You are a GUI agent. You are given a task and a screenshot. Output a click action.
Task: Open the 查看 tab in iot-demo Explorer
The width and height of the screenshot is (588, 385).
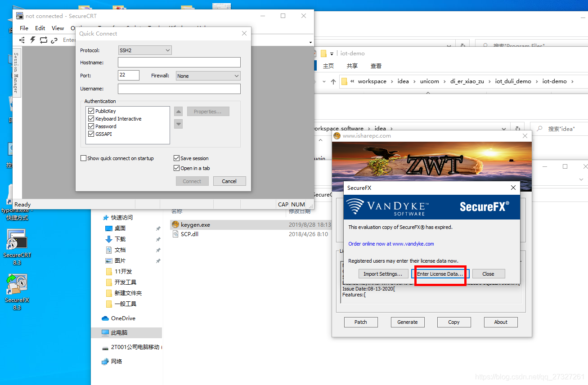pyautogui.click(x=376, y=66)
